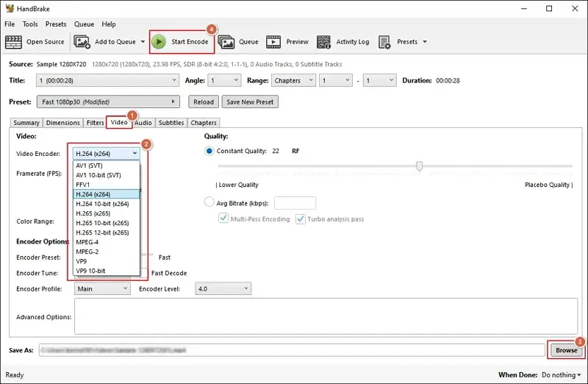Select H.264 10-bit (x264) option

[x=107, y=204]
